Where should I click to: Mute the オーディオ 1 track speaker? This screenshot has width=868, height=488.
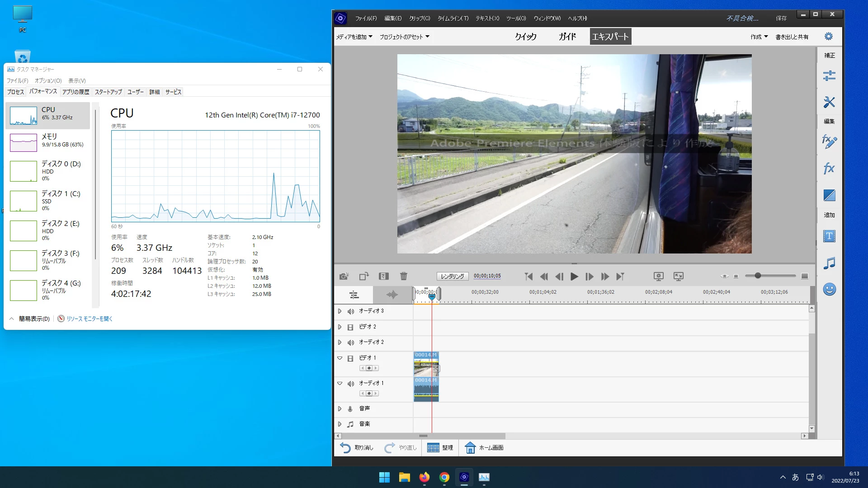click(x=350, y=384)
